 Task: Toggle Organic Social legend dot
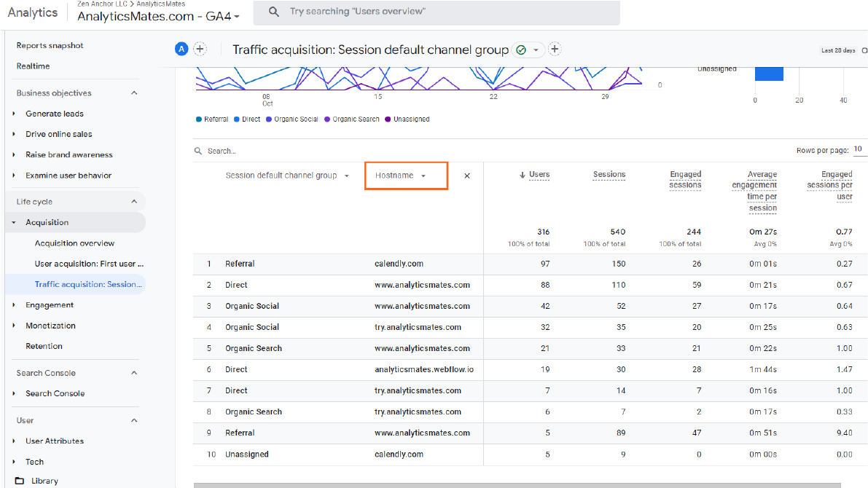pyautogui.click(x=268, y=119)
